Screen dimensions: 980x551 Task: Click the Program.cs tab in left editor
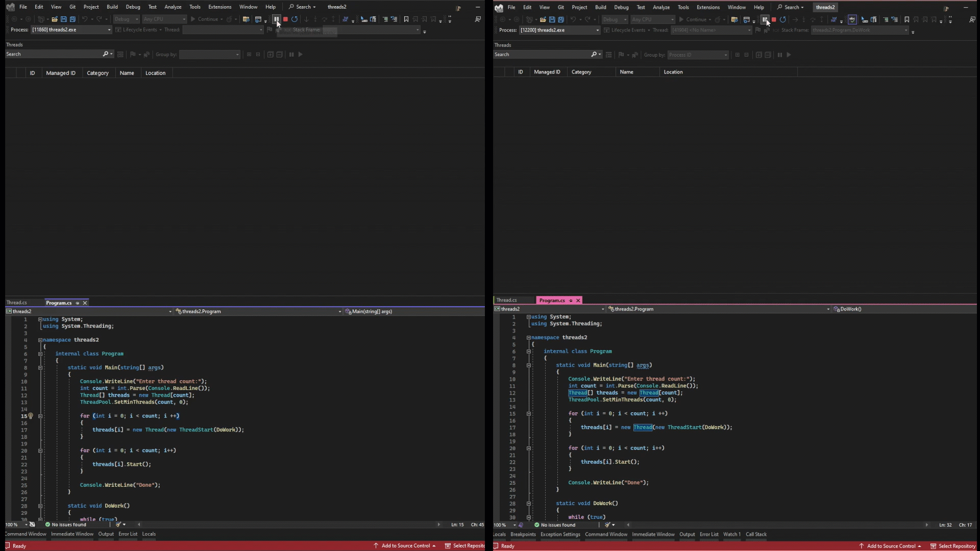pos(59,302)
